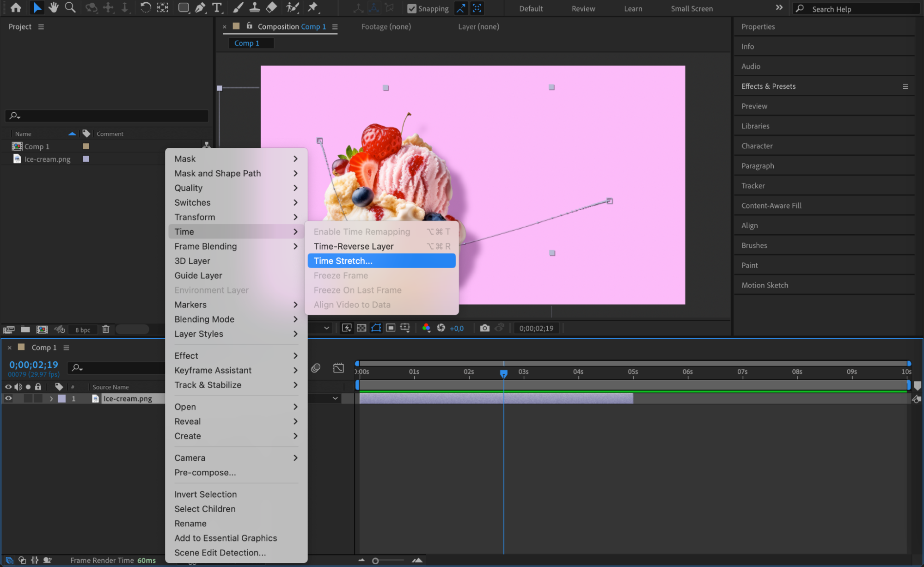Select the Puppet Pin tool
Screen dimensions: 924x567
[313, 7]
